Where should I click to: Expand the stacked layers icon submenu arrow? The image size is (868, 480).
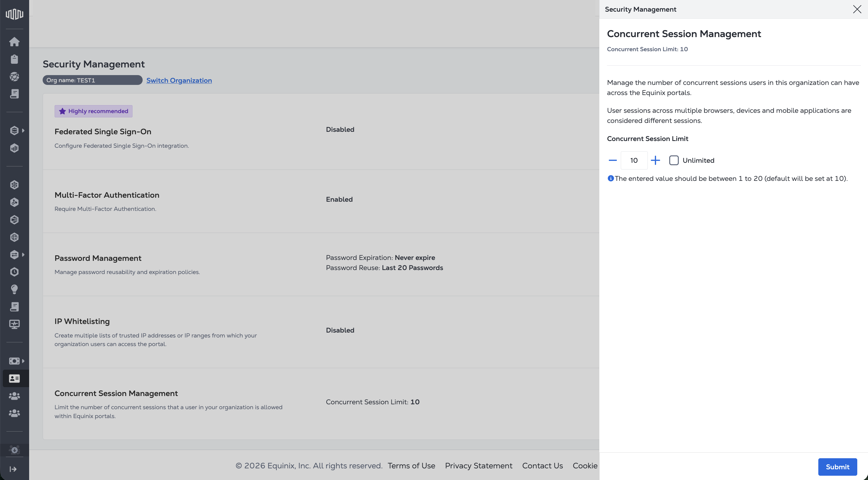pos(23,130)
